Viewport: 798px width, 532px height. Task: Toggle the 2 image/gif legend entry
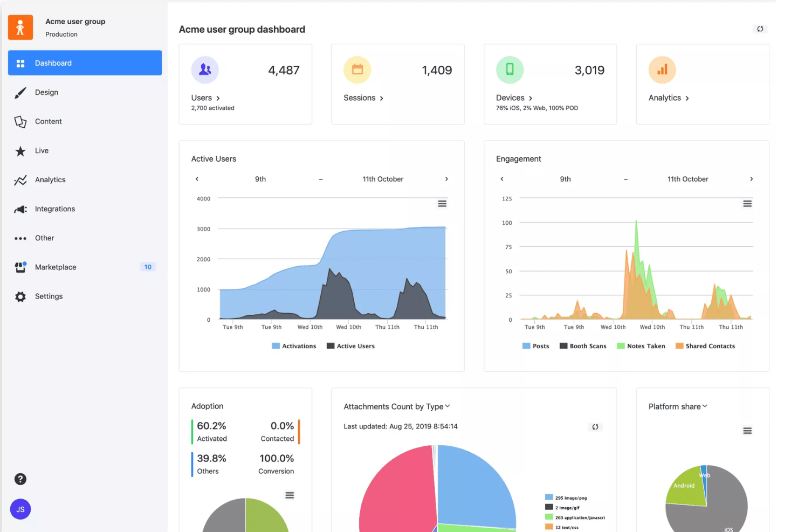pos(562,507)
